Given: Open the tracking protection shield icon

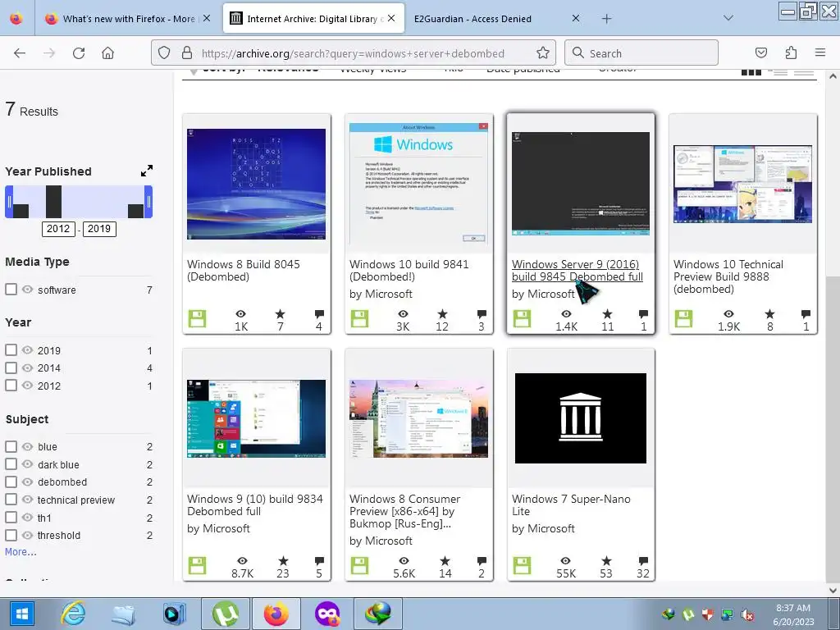Looking at the screenshot, I should coord(164,53).
